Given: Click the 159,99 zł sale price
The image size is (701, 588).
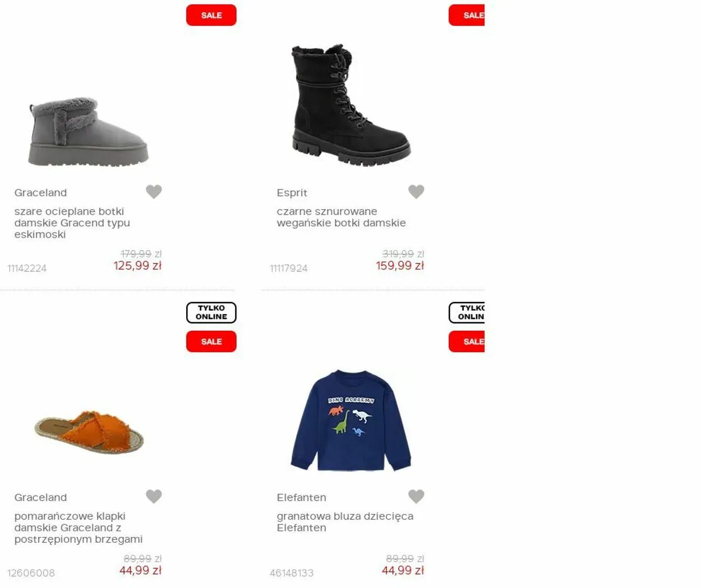Looking at the screenshot, I should (400, 266).
